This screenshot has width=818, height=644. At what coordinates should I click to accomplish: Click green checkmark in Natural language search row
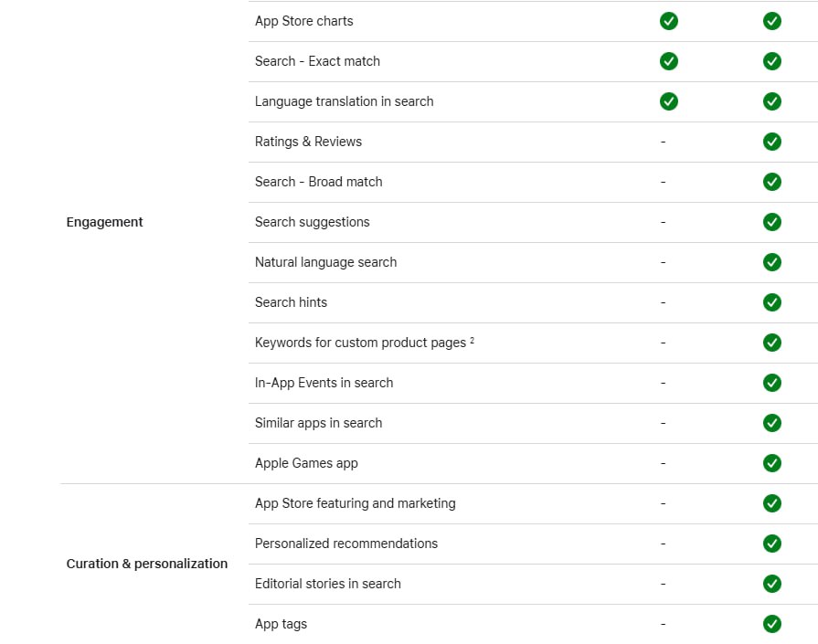coord(772,262)
